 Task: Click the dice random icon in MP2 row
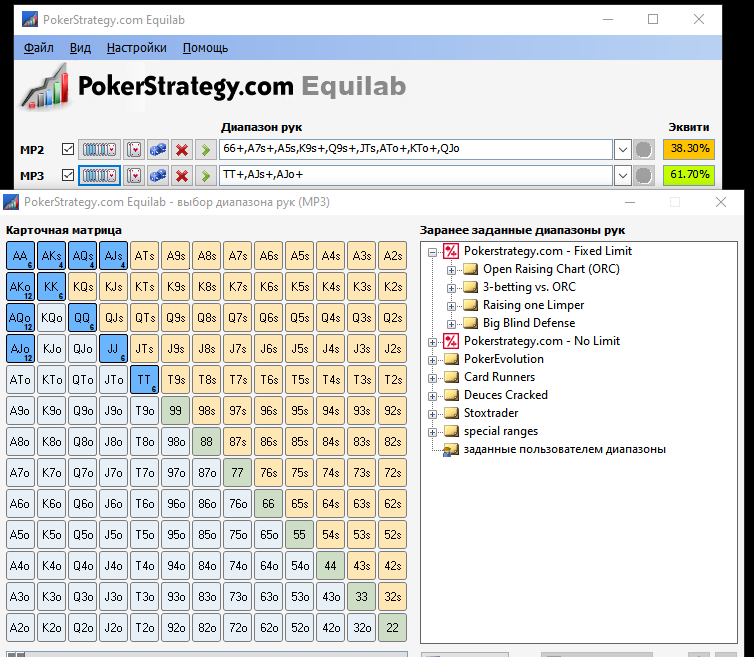(x=158, y=150)
